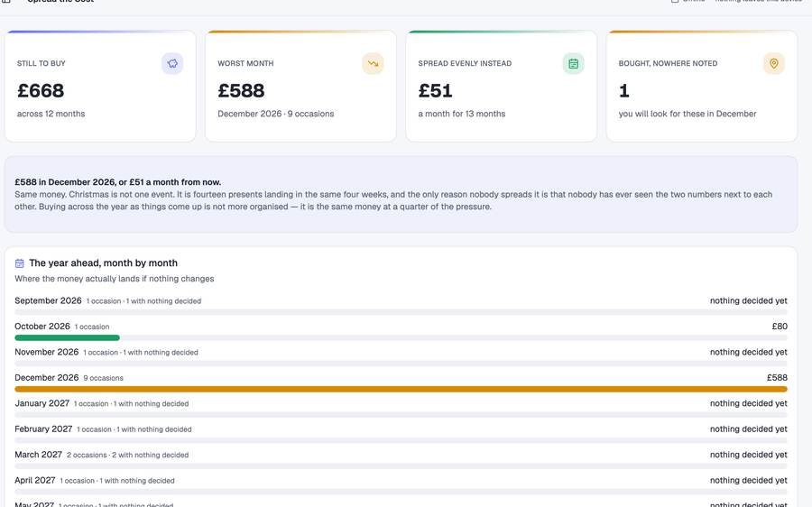Click 'nothing decided yet' on January 2027 row
Screen dimensions: 812x507
[x=748, y=403]
